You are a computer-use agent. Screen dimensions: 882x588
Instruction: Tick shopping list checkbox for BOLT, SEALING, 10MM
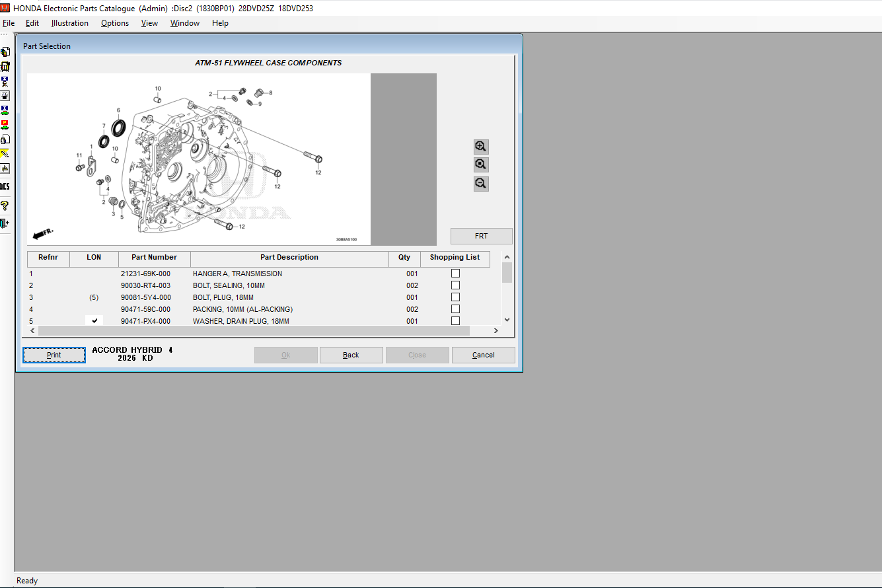tap(455, 285)
